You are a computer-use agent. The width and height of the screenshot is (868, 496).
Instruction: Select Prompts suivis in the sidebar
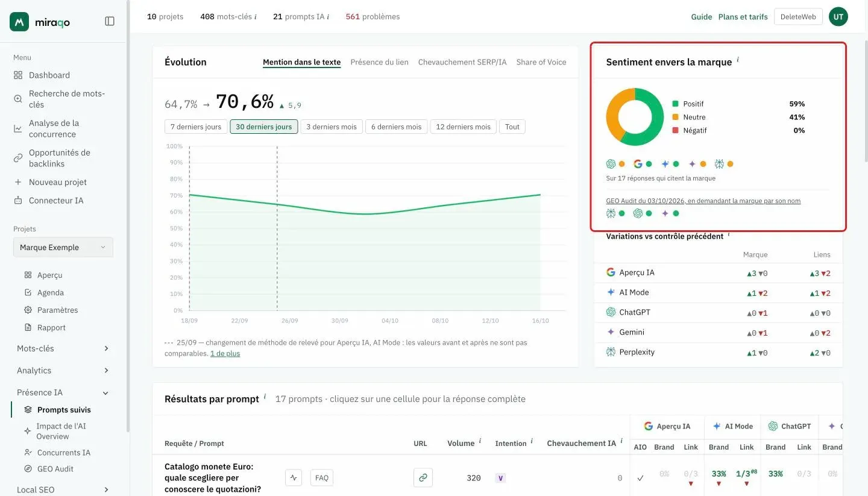64,410
